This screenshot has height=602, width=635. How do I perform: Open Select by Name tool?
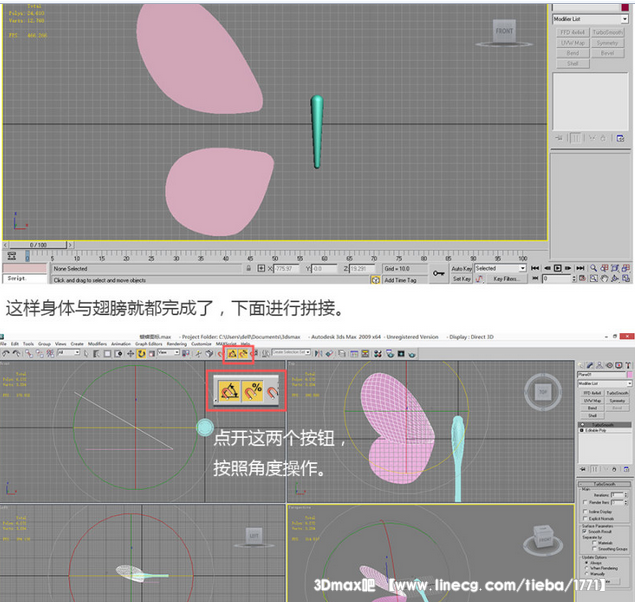click(x=96, y=353)
